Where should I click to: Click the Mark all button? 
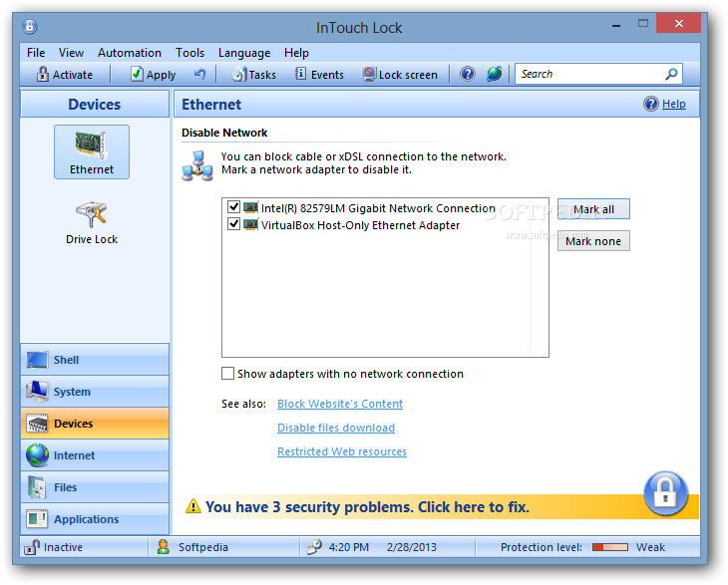tap(593, 209)
